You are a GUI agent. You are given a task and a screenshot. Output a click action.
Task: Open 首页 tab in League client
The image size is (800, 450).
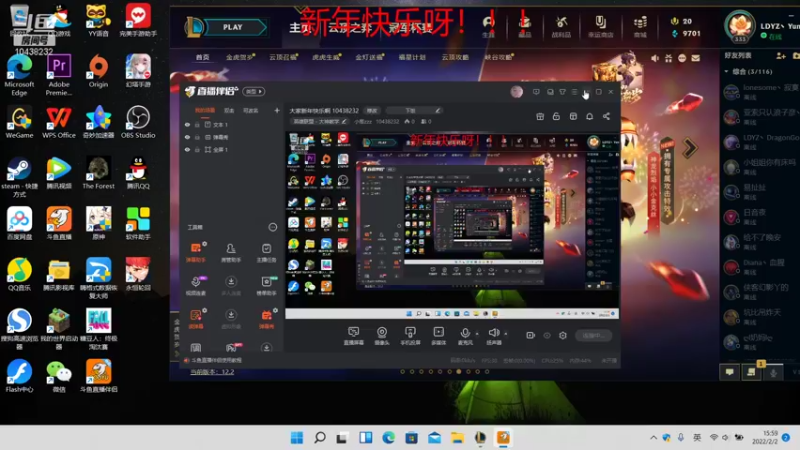202,57
